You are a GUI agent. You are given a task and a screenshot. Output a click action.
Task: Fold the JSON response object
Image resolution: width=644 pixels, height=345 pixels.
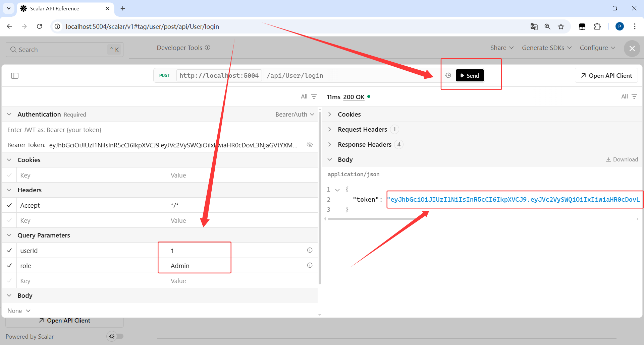[337, 190]
